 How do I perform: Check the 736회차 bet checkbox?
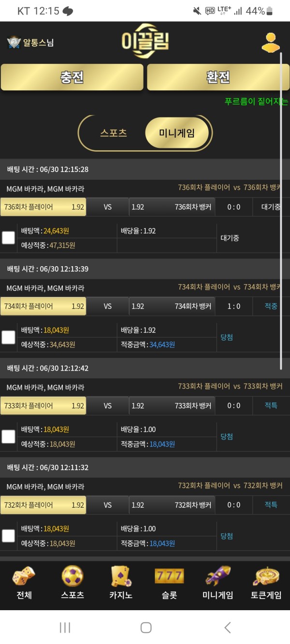click(x=8, y=238)
